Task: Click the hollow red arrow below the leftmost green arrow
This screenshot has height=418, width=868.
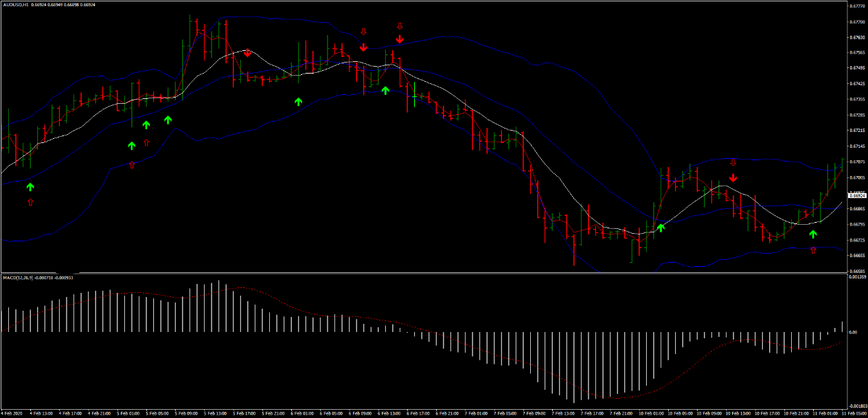Action: coord(30,202)
